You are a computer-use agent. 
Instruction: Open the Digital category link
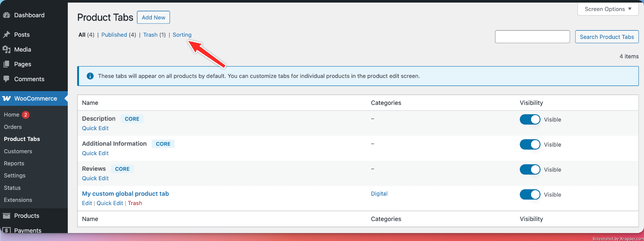[x=379, y=194]
